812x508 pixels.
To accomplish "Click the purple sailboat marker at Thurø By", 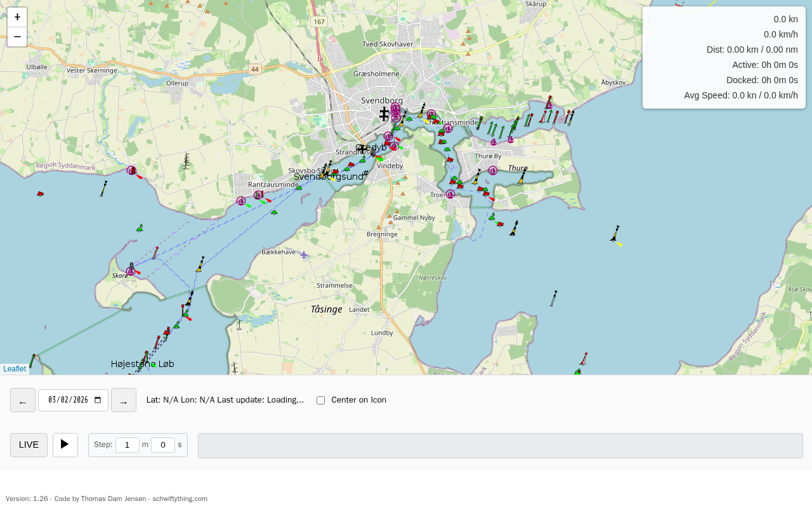I will point(493,170).
